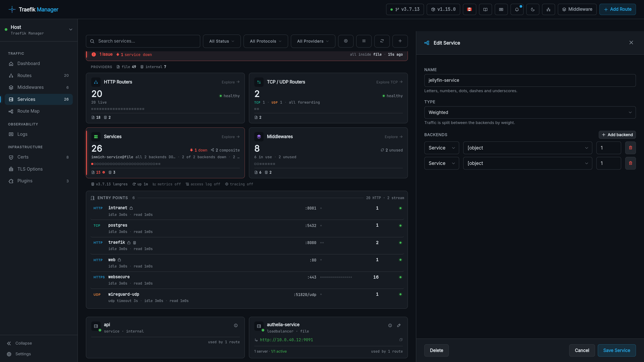
Task: Delete the first backend row trash icon
Action: [631, 148]
